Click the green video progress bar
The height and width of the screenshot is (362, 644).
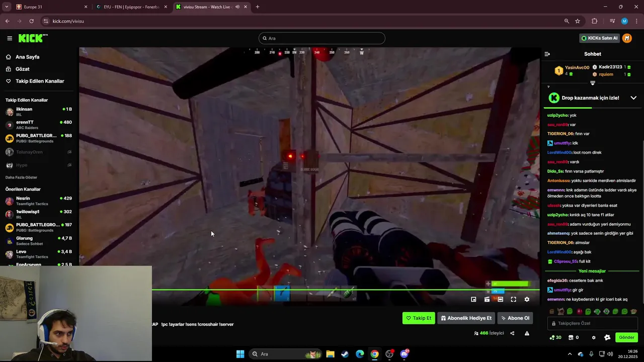pos(346,290)
